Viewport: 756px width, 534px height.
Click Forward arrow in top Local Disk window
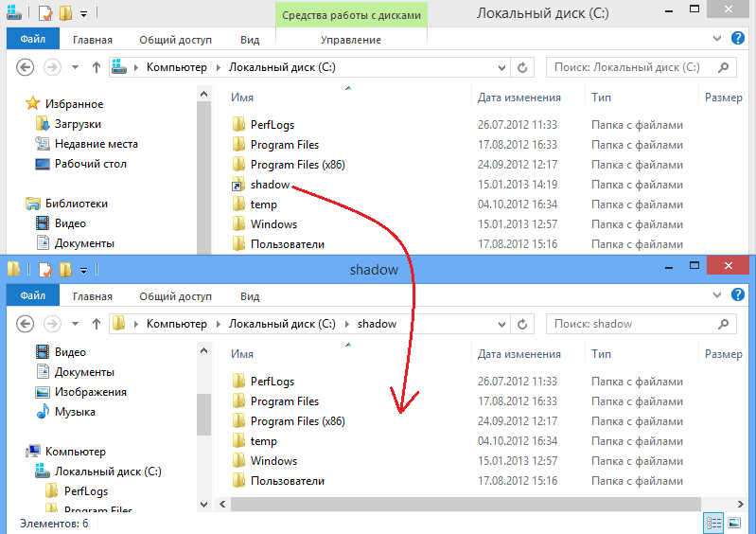pos(52,67)
